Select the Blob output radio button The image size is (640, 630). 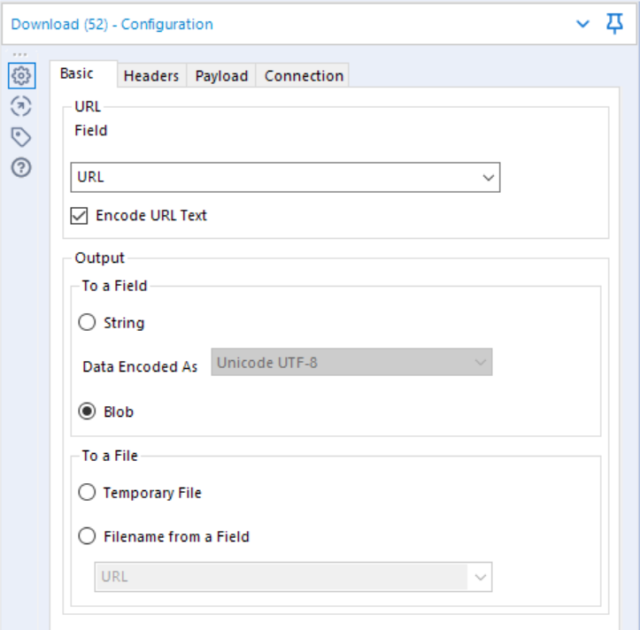click(87, 412)
